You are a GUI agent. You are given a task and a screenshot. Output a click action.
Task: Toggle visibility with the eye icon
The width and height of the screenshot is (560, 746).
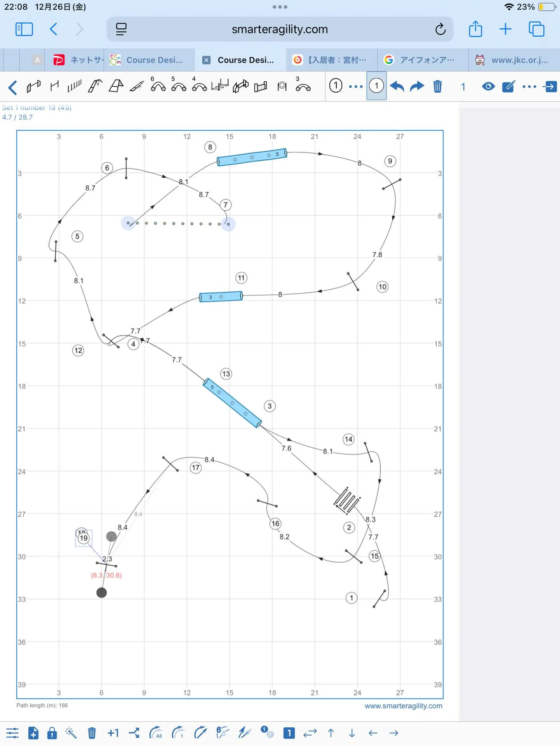click(488, 86)
